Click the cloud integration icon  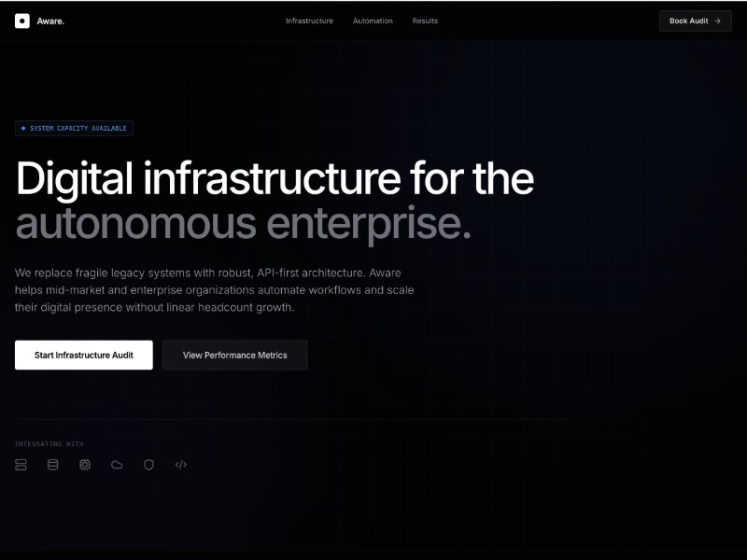117,465
